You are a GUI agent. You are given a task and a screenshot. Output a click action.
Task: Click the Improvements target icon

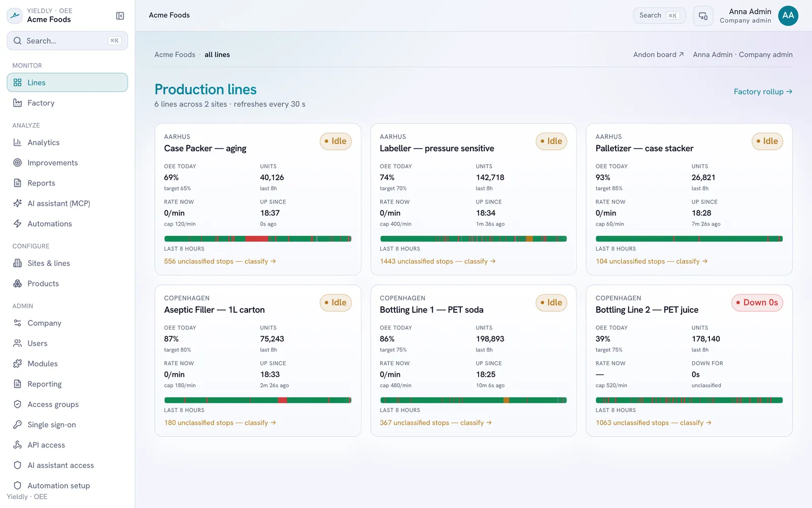[17, 163]
